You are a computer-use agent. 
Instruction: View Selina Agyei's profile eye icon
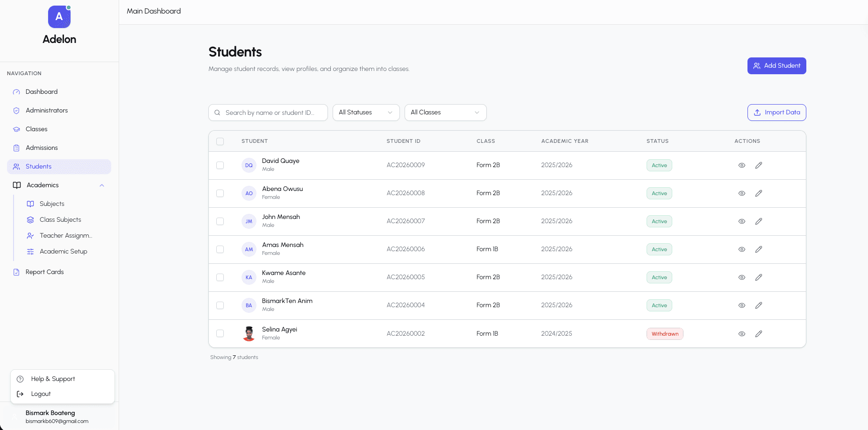(742, 334)
